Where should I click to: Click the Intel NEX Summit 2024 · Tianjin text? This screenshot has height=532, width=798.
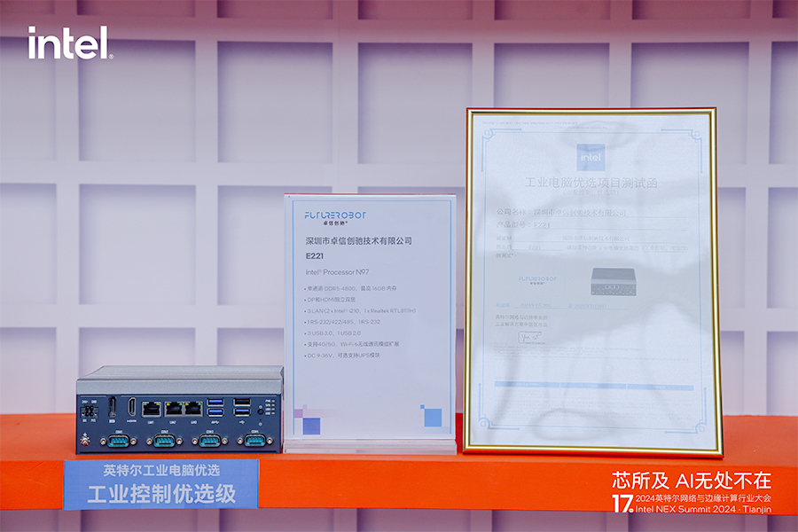(x=703, y=509)
